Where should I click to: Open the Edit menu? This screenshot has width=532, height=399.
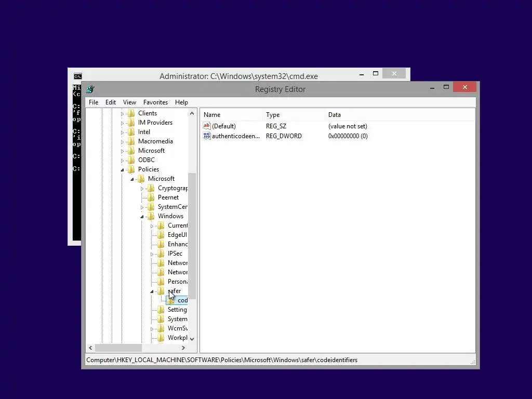point(110,102)
